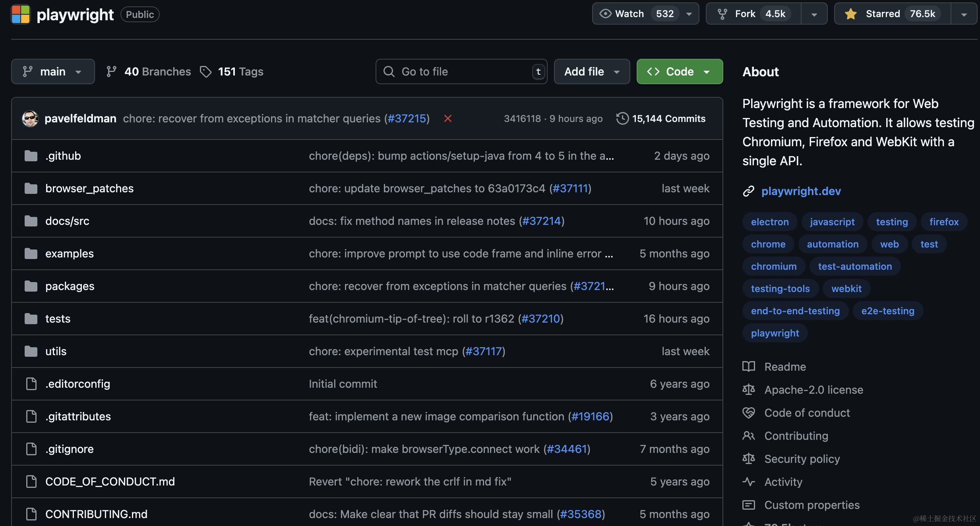
Task: Click the Code of conduct heart icon
Action: point(749,413)
